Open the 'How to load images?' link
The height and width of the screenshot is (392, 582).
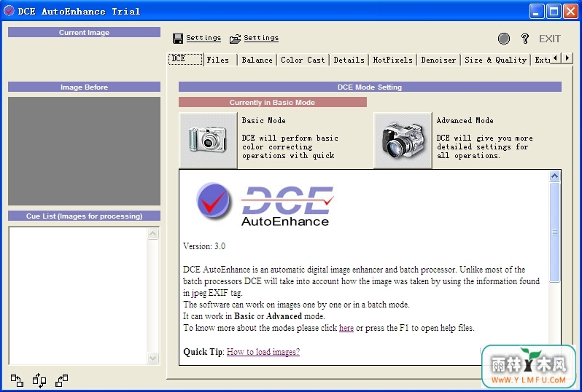263,352
